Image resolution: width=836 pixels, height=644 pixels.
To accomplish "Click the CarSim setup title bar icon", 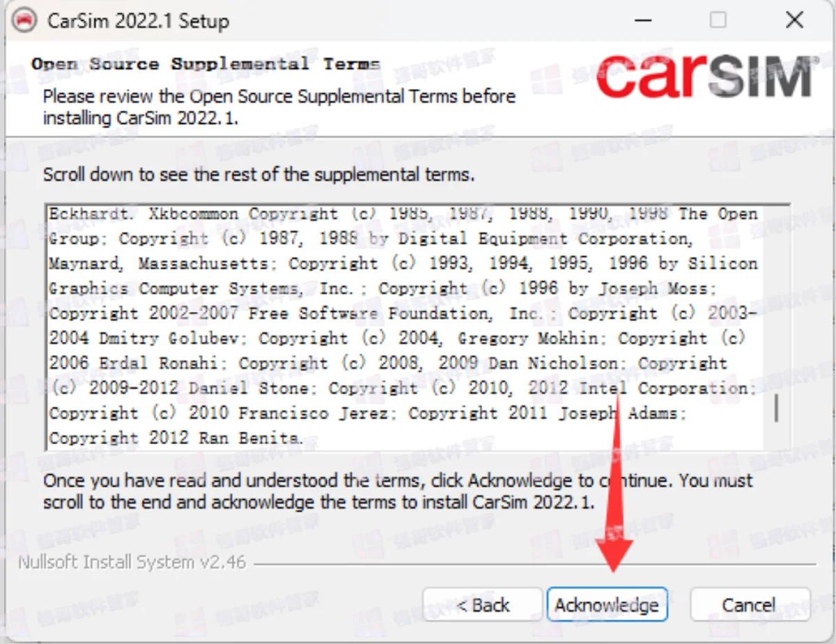I will pyautogui.click(x=25, y=20).
